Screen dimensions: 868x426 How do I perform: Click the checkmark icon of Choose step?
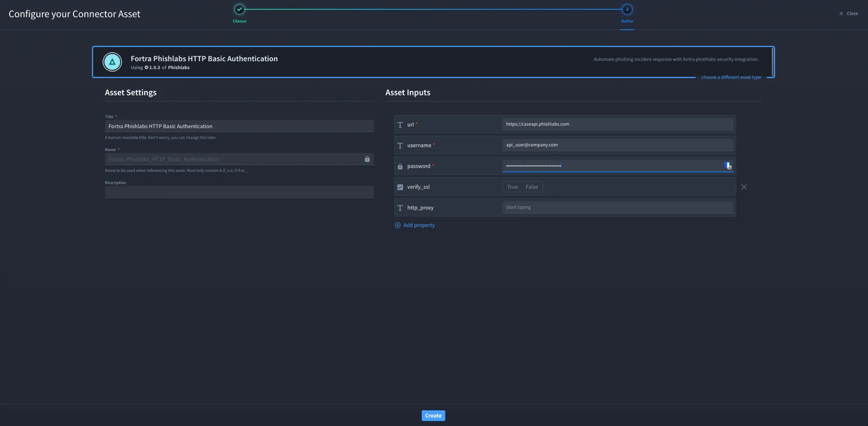239,9
